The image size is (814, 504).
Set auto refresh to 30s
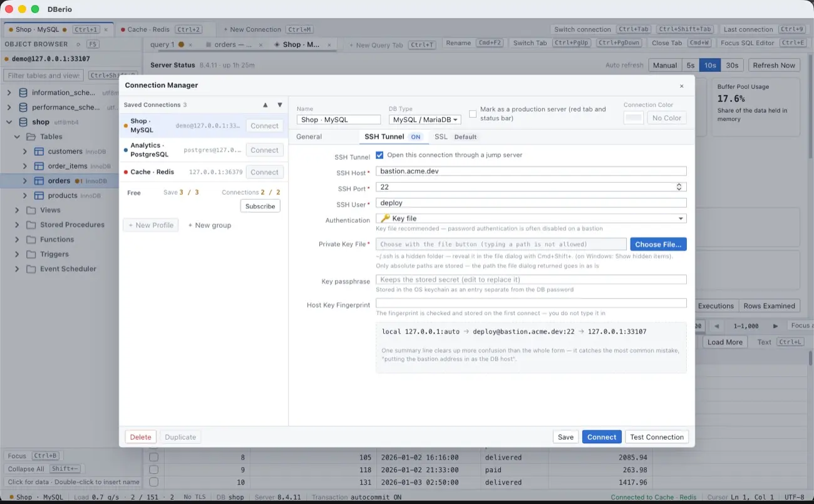[x=732, y=65]
